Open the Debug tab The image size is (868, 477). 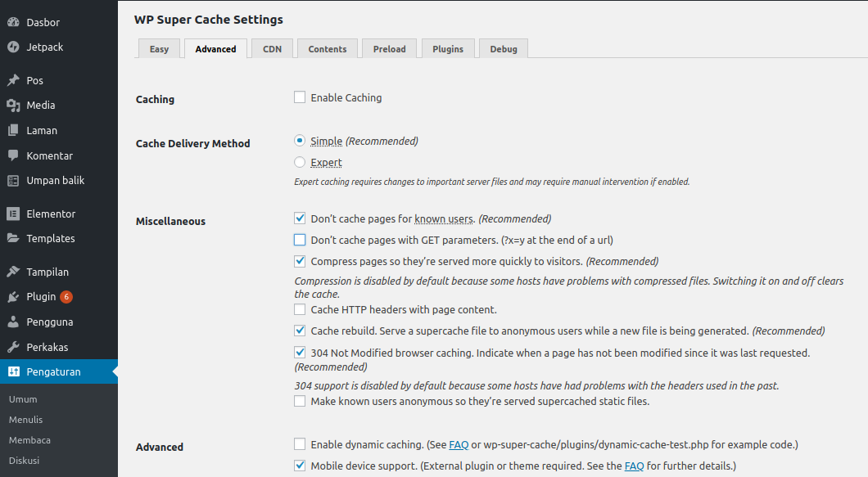[504, 49]
